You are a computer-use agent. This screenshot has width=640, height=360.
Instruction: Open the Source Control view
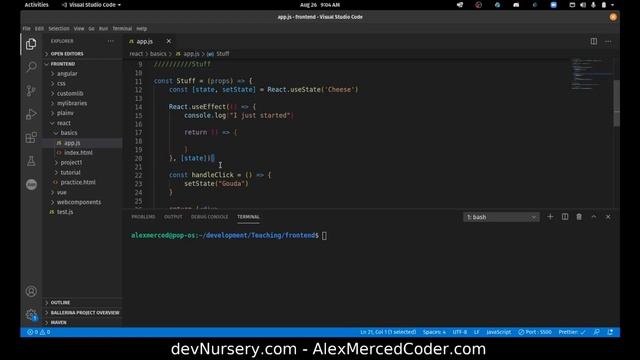click(31, 90)
